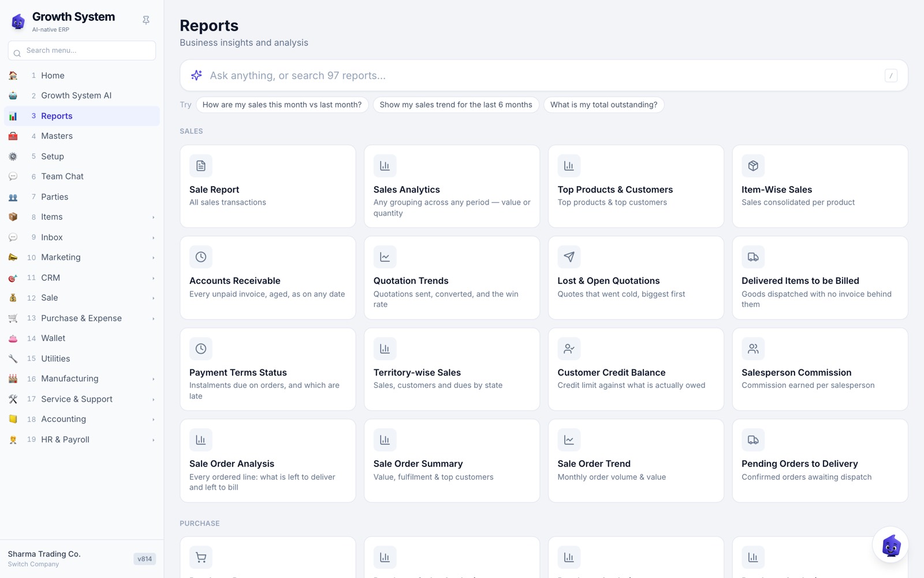Click the v814 version badge
Viewport: 924px width, 578px height.
coord(144,559)
